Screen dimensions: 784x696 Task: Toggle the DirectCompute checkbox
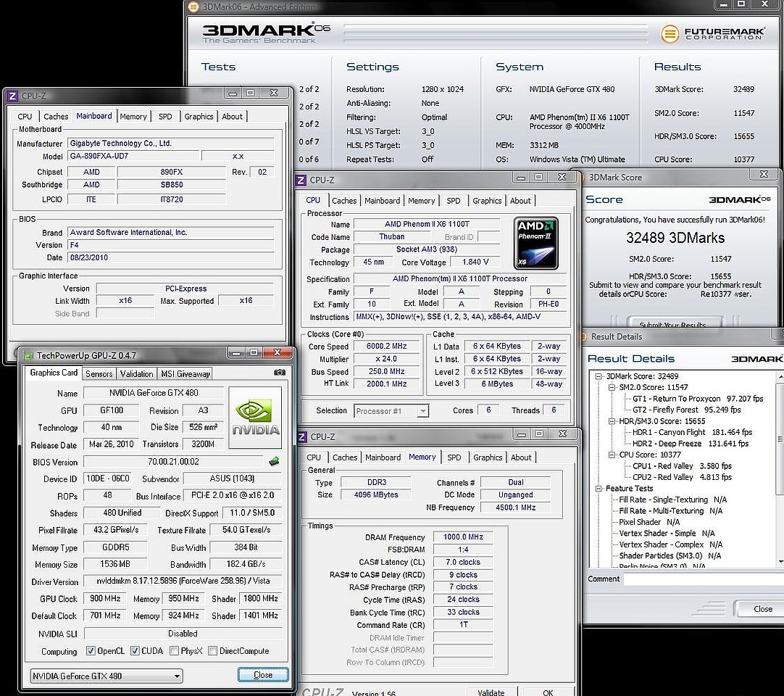click(x=212, y=651)
